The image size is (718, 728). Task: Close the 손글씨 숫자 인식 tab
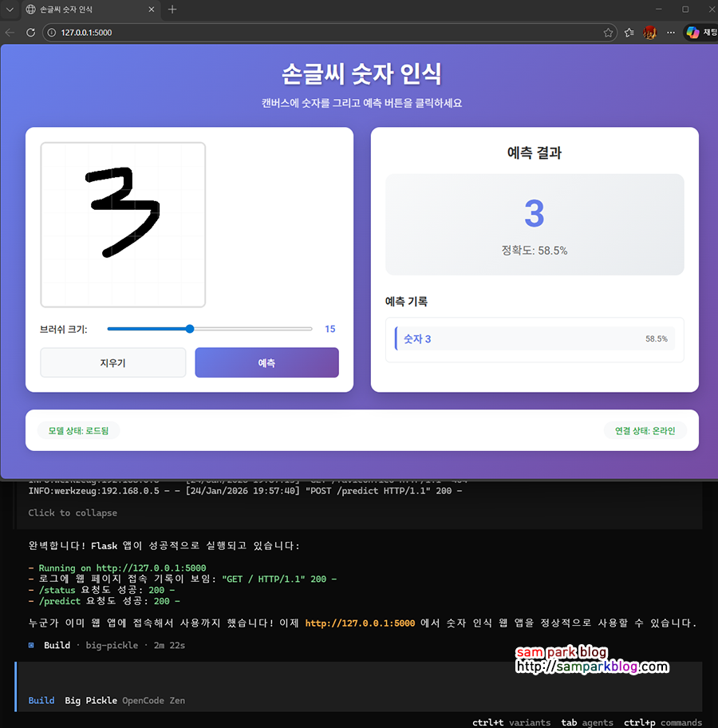(152, 10)
